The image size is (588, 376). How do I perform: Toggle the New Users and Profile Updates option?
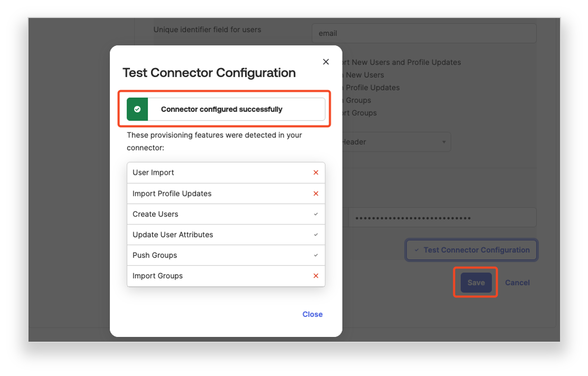405,62
